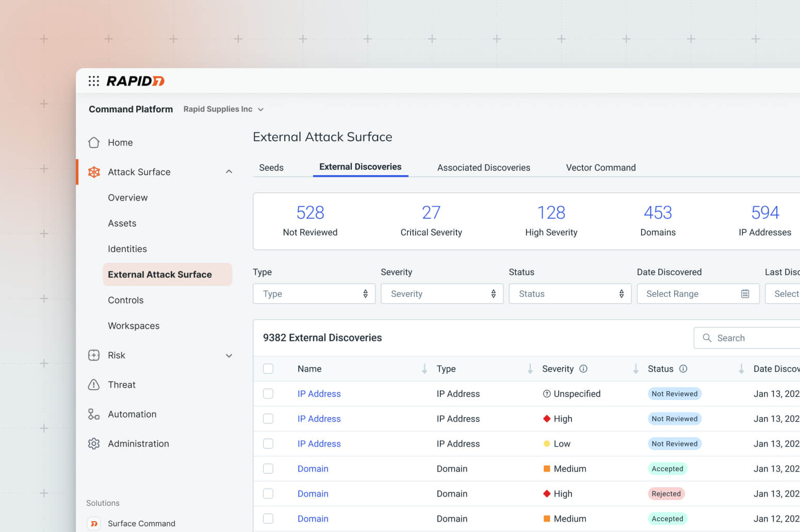Click the Attack Surface web icon

click(x=94, y=172)
